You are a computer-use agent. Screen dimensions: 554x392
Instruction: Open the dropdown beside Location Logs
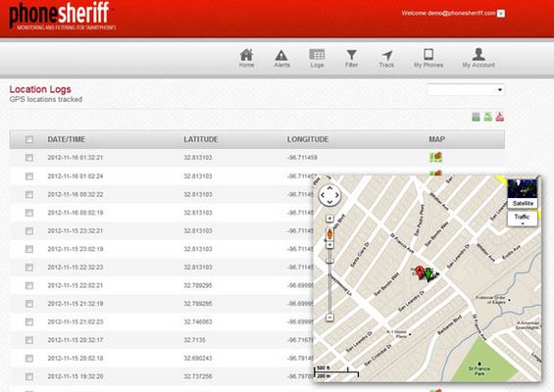pos(466,90)
